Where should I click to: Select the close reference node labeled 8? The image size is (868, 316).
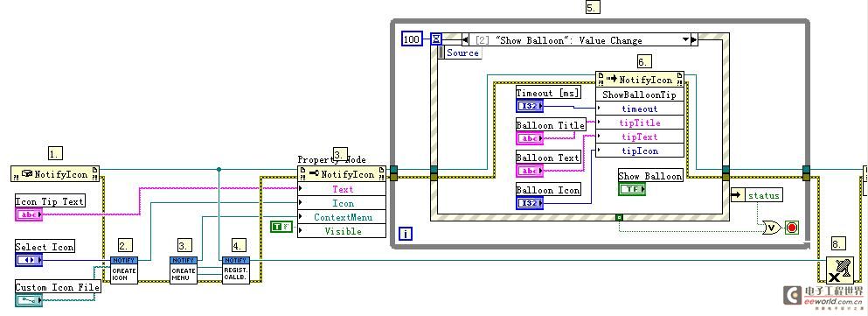(839, 270)
